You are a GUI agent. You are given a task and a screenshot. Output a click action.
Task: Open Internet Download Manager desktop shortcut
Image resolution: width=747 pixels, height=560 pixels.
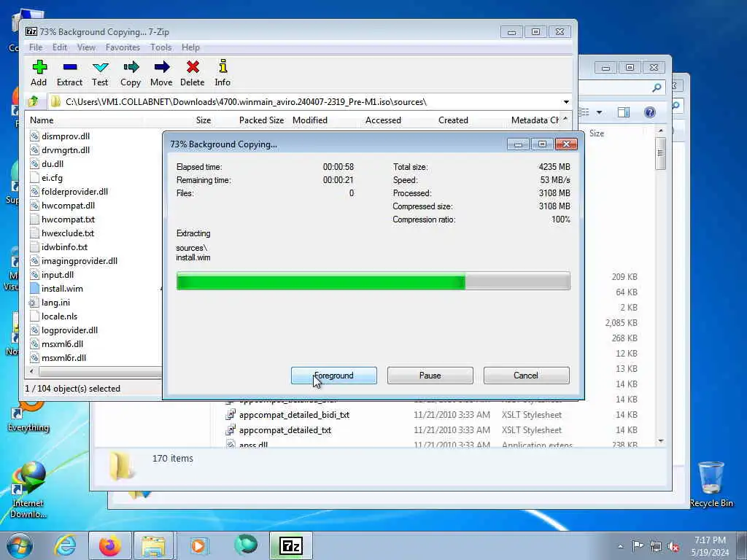(x=28, y=490)
